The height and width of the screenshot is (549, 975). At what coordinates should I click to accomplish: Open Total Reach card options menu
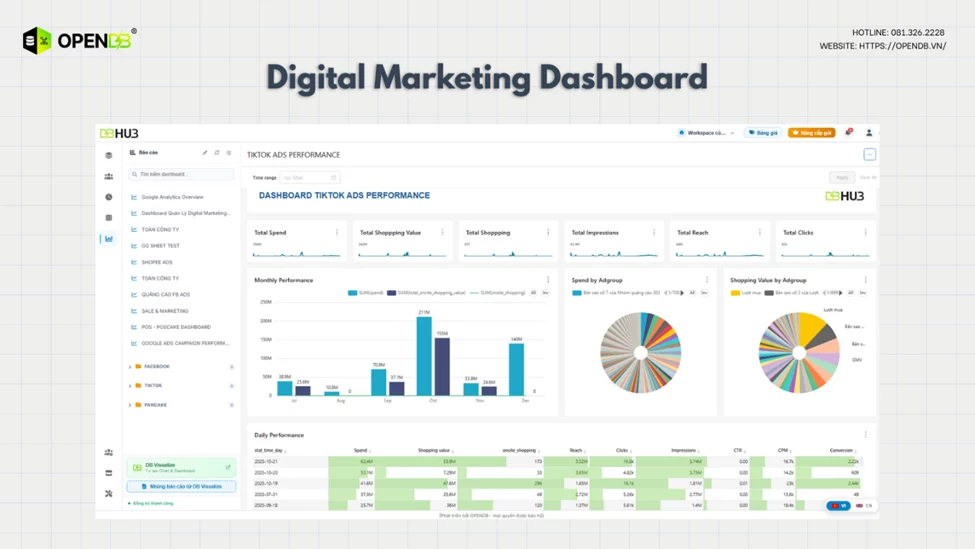tap(760, 233)
